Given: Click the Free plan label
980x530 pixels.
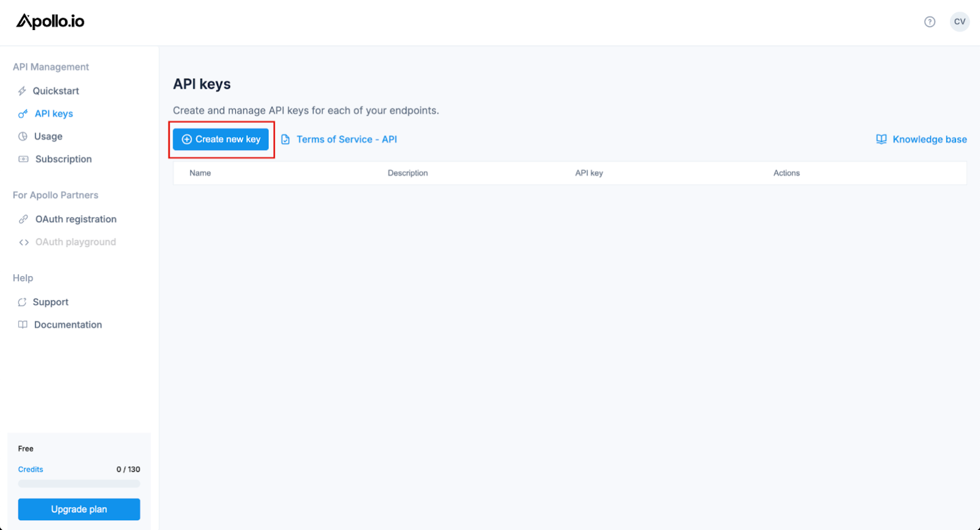Looking at the screenshot, I should click(26, 449).
